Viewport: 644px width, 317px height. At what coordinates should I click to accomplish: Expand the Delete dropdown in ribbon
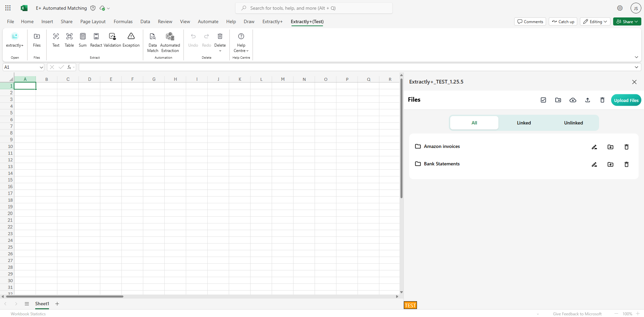pyautogui.click(x=220, y=51)
